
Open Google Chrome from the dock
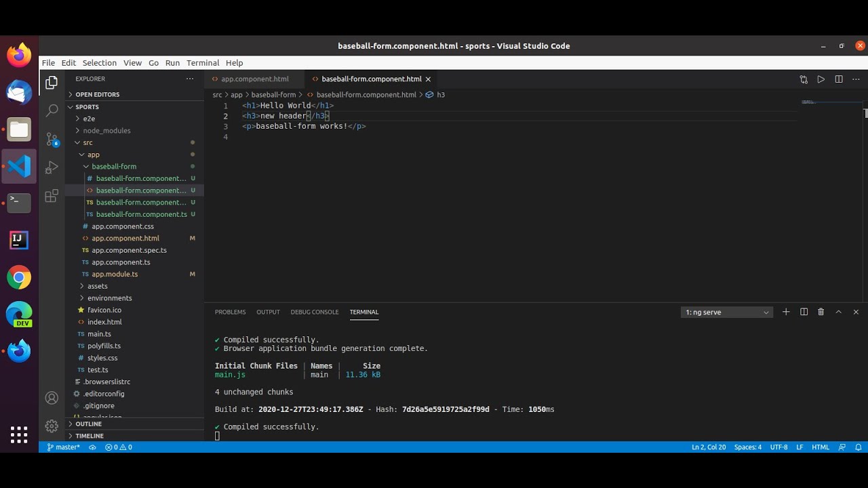(19, 277)
